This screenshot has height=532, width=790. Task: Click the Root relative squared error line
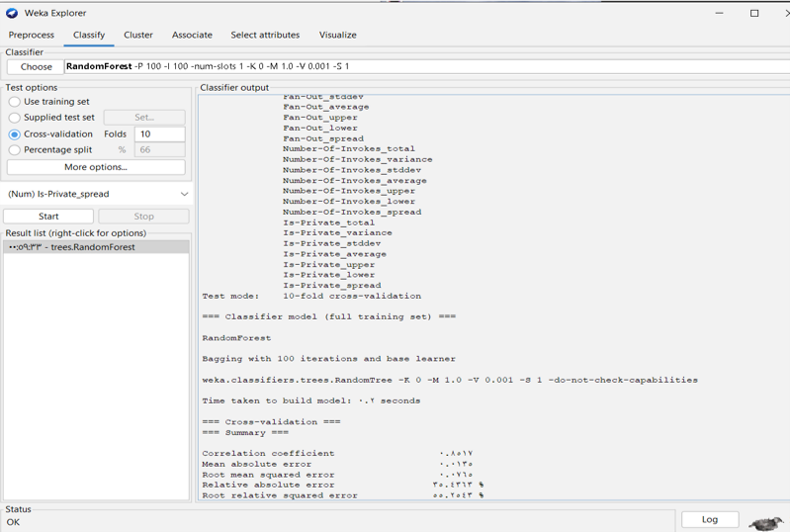343,495
